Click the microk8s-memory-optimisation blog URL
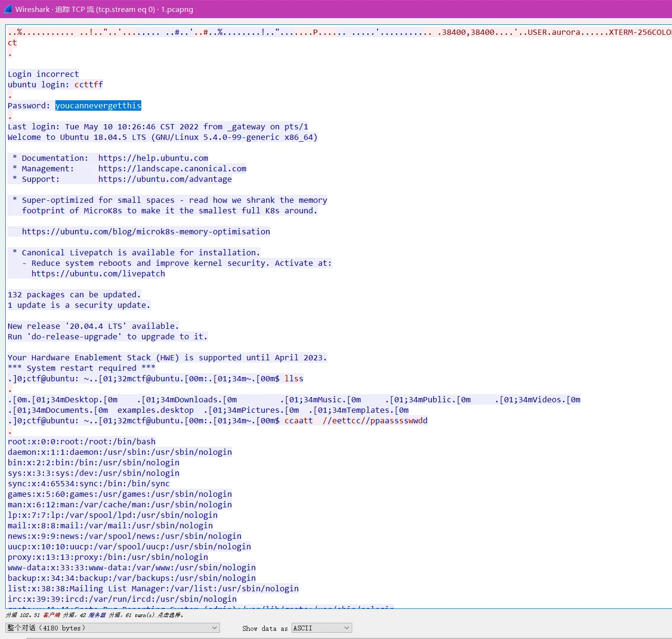The height and width of the screenshot is (639, 672). (146, 231)
